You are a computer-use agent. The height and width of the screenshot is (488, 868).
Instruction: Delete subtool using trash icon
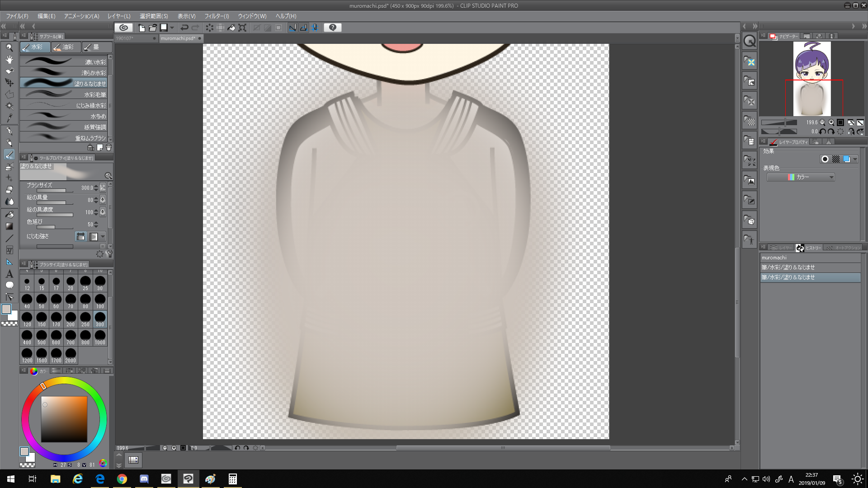tap(108, 148)
